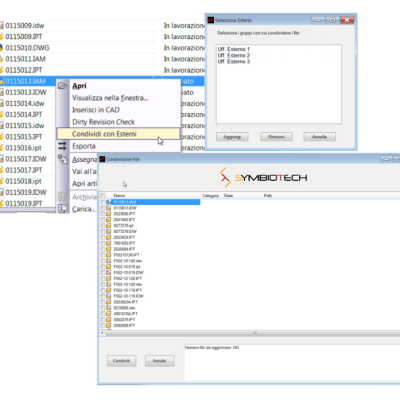Select group Uff. Esterno 2
400x400 pixels.
pos(234,55)
